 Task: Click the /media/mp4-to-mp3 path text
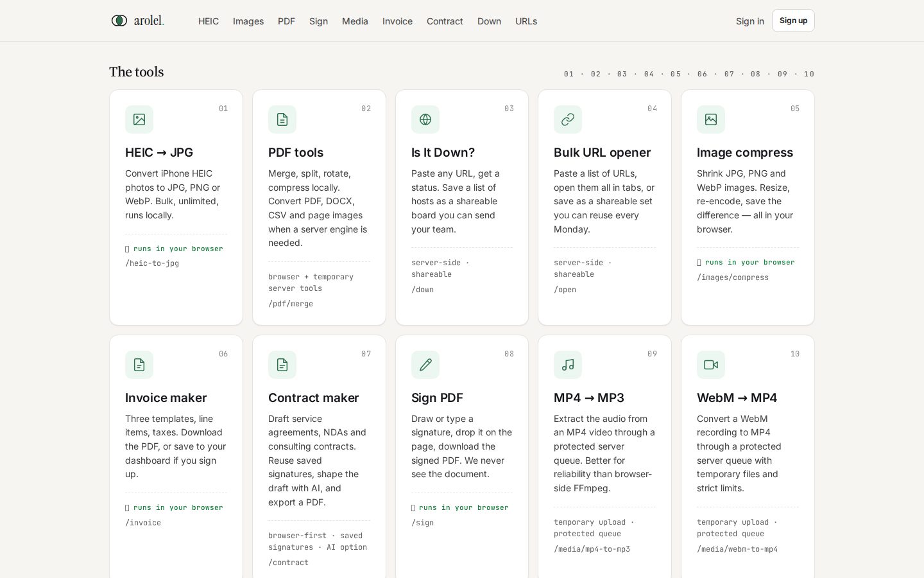click(x=592, y=549)
